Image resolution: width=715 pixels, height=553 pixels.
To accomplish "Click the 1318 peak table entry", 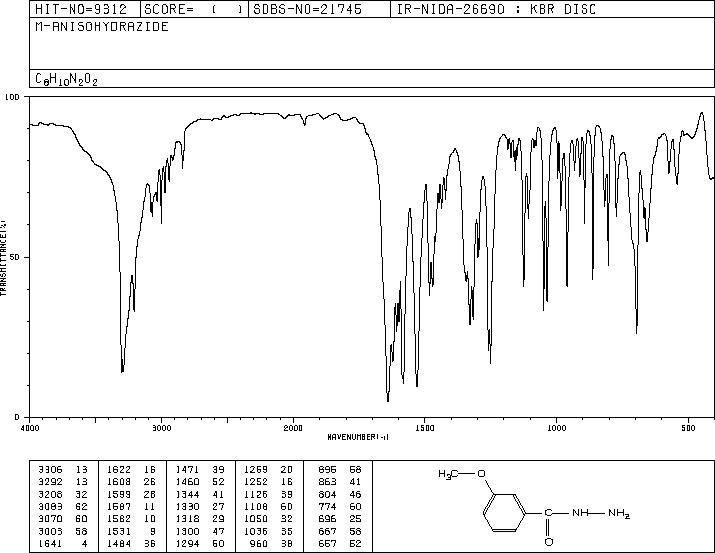I will click(200, 519).
